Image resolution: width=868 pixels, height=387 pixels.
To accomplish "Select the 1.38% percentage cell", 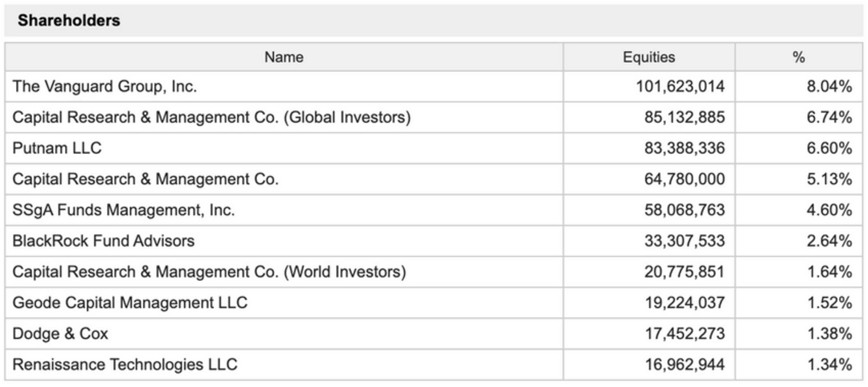I will coord(829,334).
